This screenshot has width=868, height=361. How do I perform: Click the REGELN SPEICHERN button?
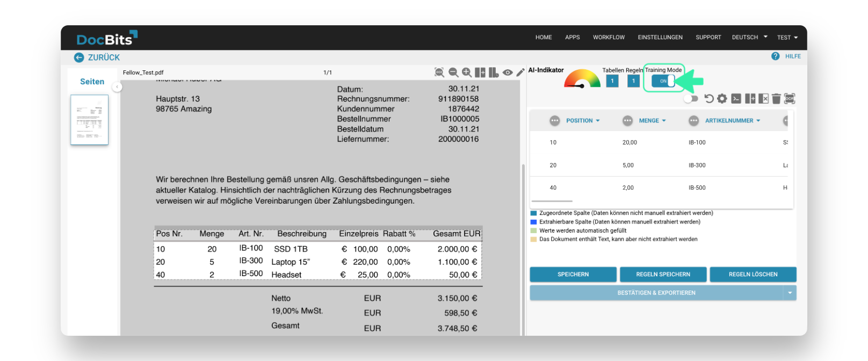[x=663, y=275]
